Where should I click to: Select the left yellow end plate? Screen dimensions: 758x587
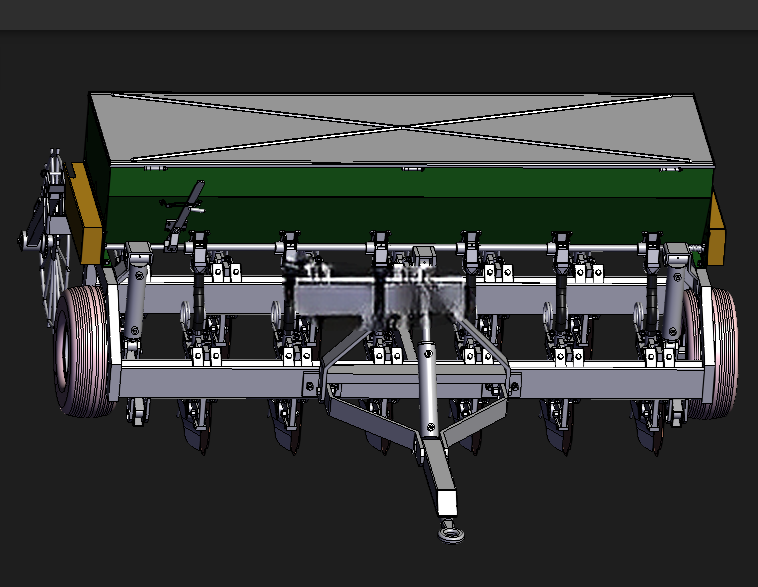pyautogui.click(x=86, y=214)
